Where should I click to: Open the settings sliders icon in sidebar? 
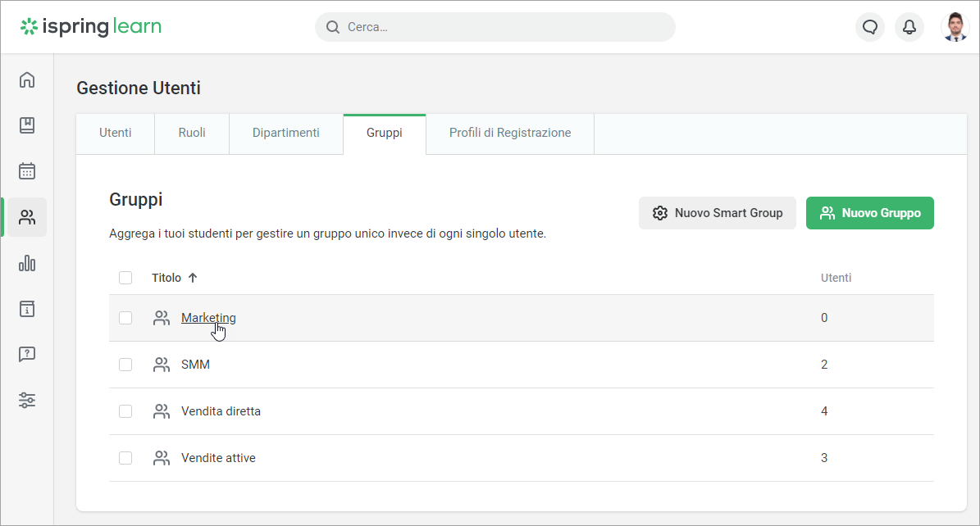(27, 401)
